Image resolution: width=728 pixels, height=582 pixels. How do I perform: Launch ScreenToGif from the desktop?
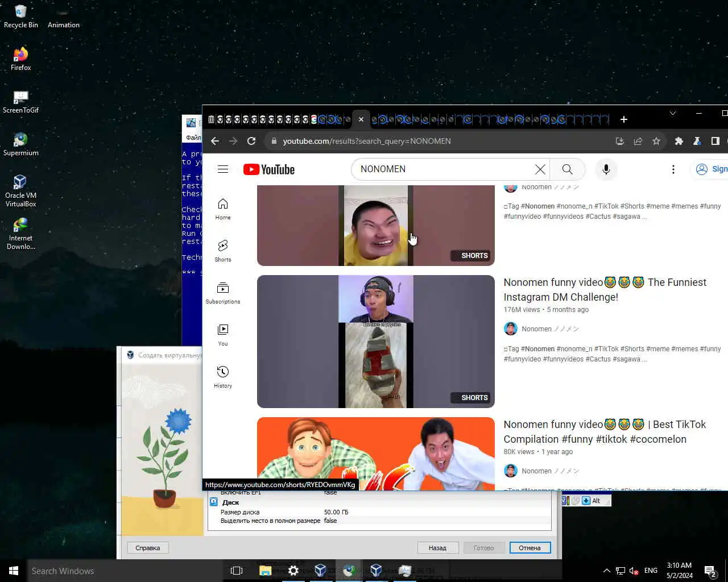[21, 102]
